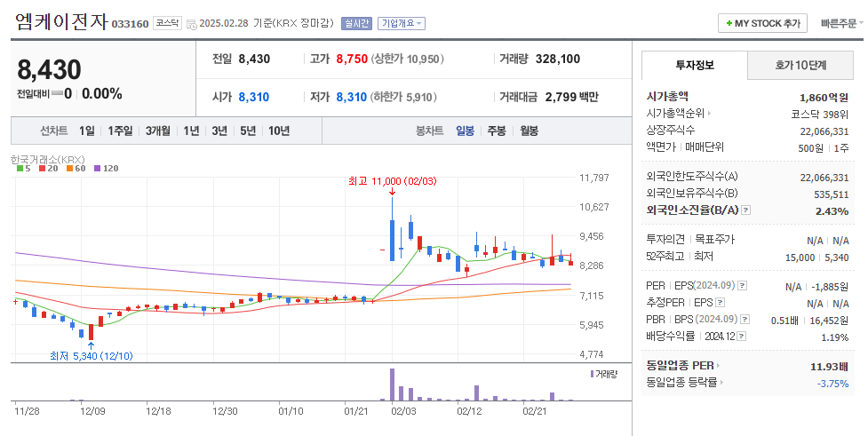The image size is (868, 436).
Task: Select the 일봉 candle chart
Action: tap(465, 131)
